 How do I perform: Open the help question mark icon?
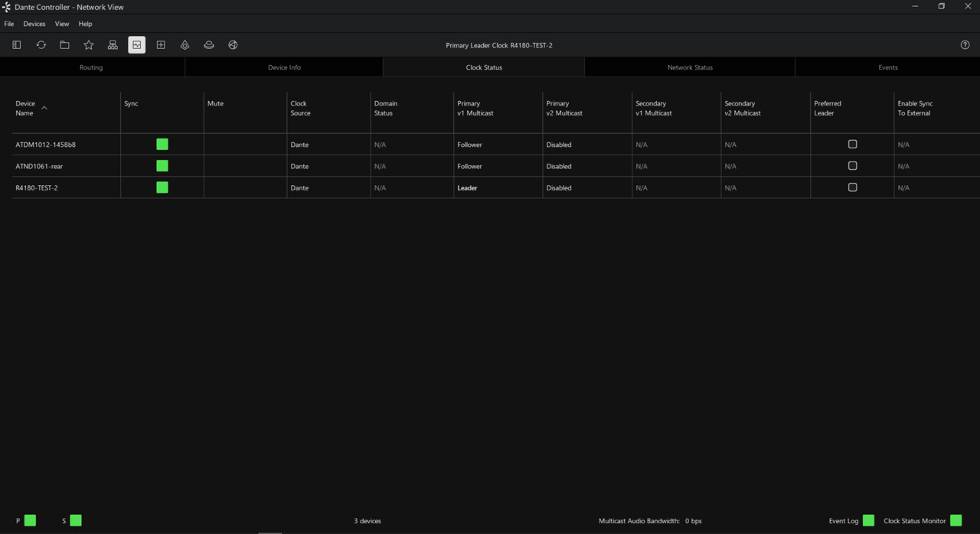[965, 45]
